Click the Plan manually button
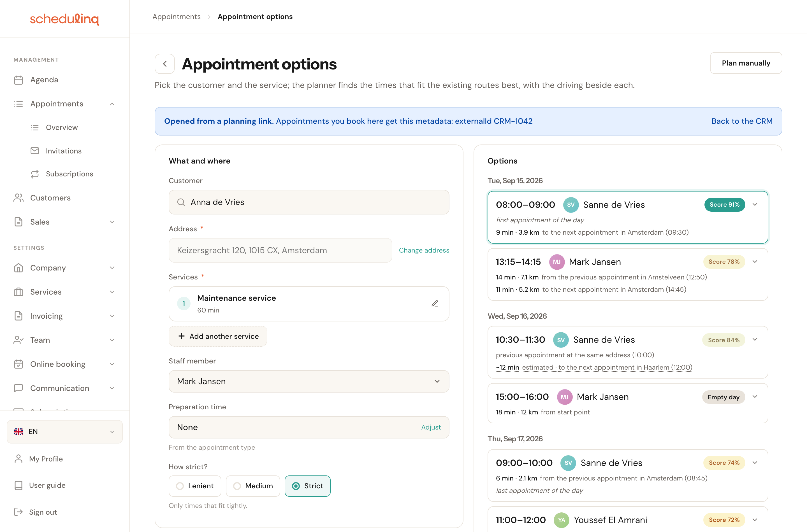Screen dimensions: 807x532 (746, 63)
